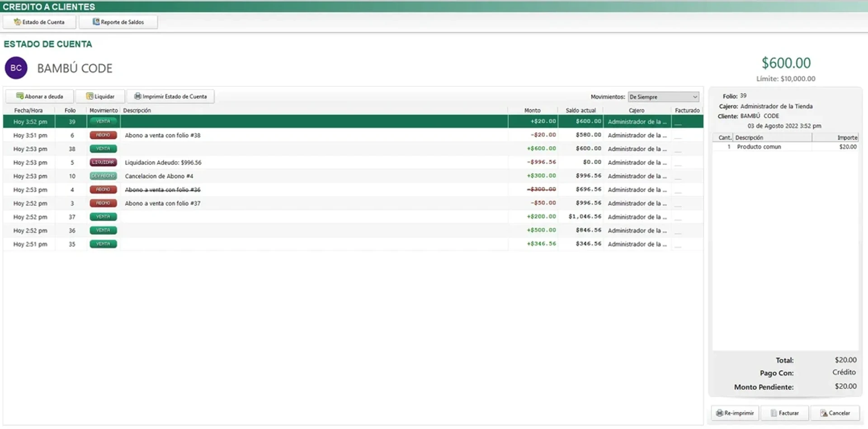Click the Cancelar icon in ticket panel
Image resolution: width=868 pixels, height=429 pixels.
(x=824, y=413)
